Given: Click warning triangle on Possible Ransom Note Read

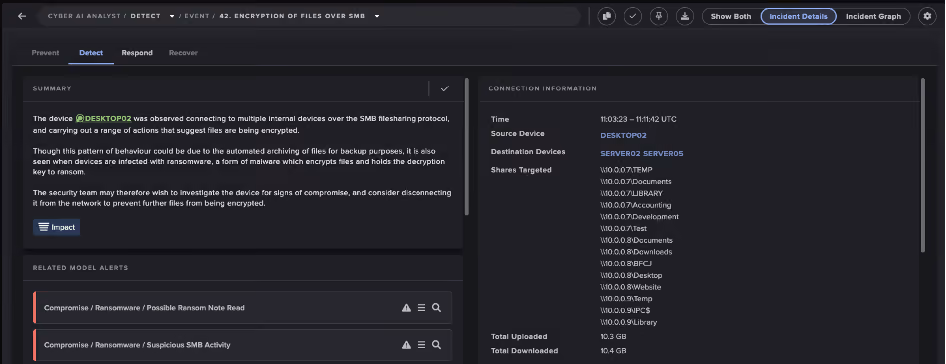Looking at the screenshot, I should (406, 308).
